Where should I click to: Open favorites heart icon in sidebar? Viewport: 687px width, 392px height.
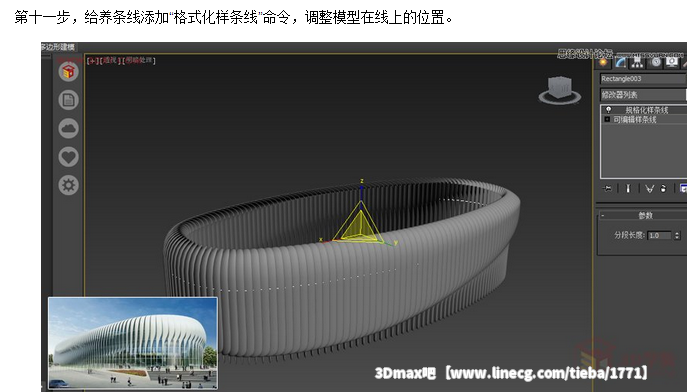pos(68,157)
